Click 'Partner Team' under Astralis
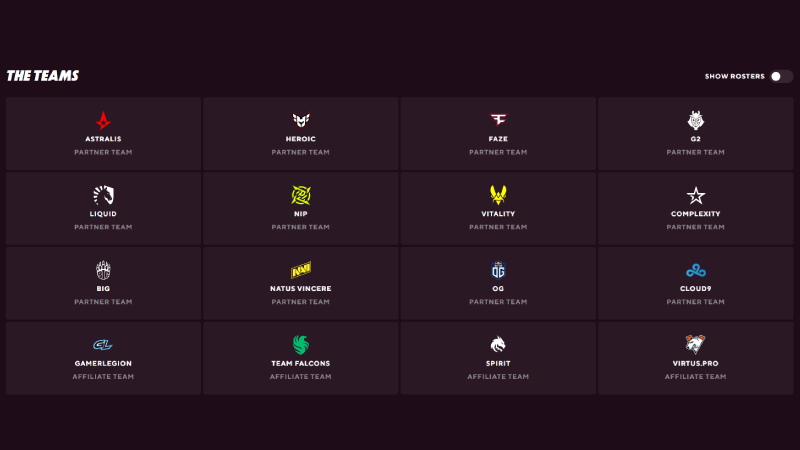The image size is (800, 450). pos(103,152)
